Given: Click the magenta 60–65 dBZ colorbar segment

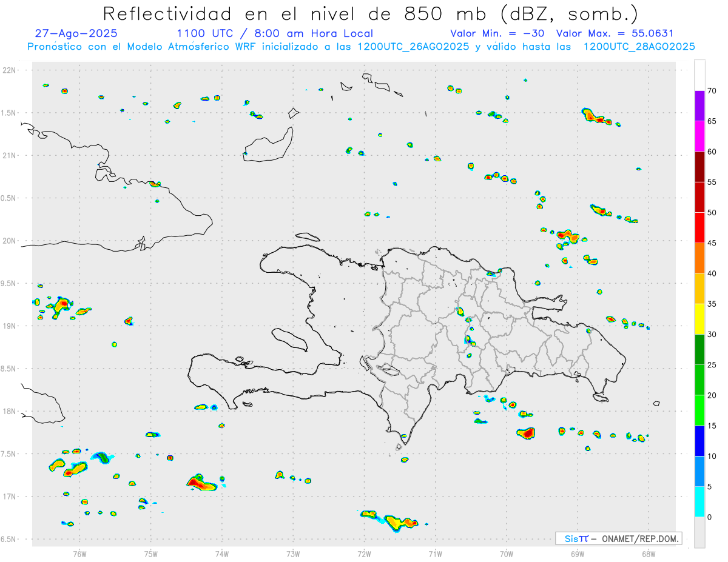Looking at the screenshot, I should pyautogui.click(x=699, y=136).
